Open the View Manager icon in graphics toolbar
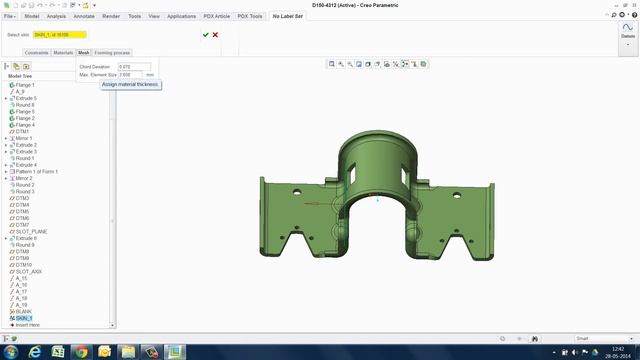The height and width of the screenshot is (360, 640). tap(387, 64)
